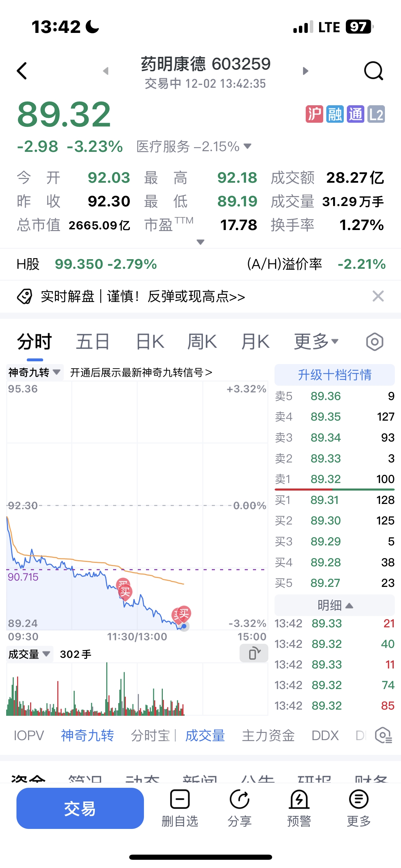401x868 pixels.
Task: Switch to 五日 chart tab
Action: 93,341
